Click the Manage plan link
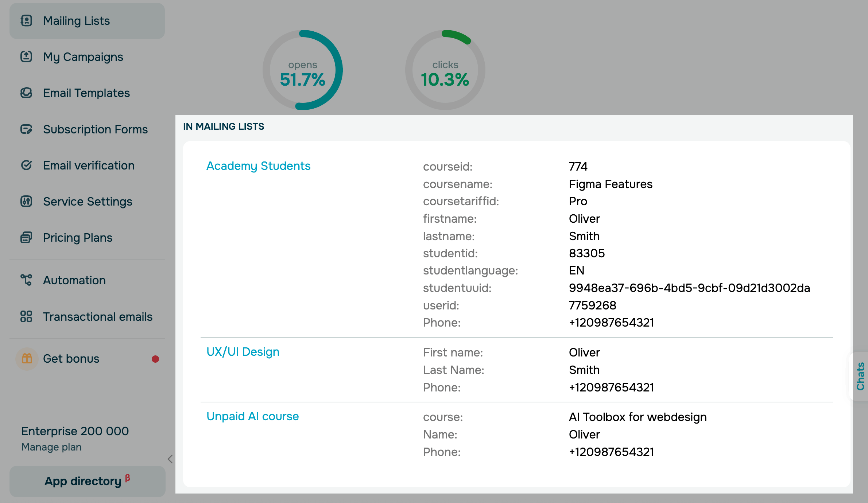Image resolution: width=868 pixels, height=503 pixels. 51,447
